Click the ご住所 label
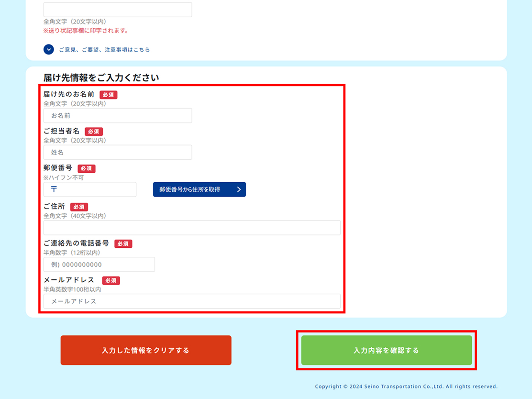Viewport: 532px width, 399px height. tap(54, 206)
